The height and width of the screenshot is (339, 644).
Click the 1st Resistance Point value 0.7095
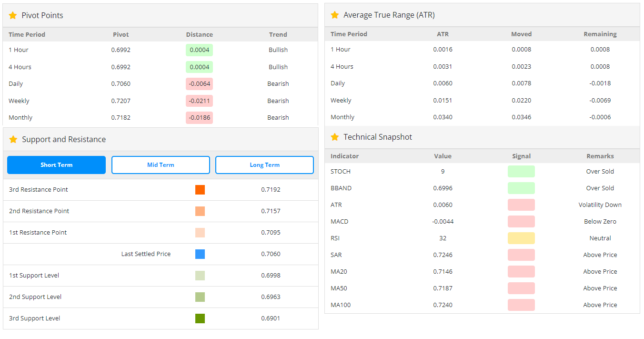coord(271,233)
